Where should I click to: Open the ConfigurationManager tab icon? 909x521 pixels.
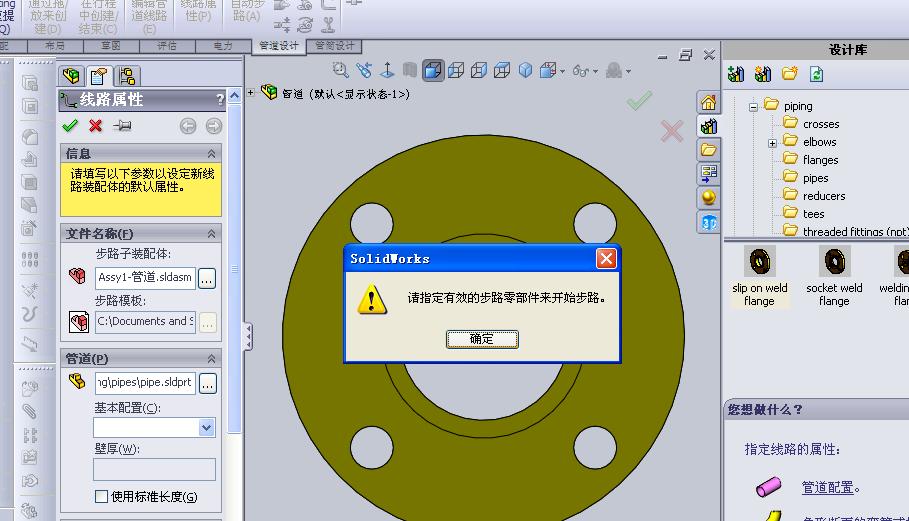tap(127, 76)
